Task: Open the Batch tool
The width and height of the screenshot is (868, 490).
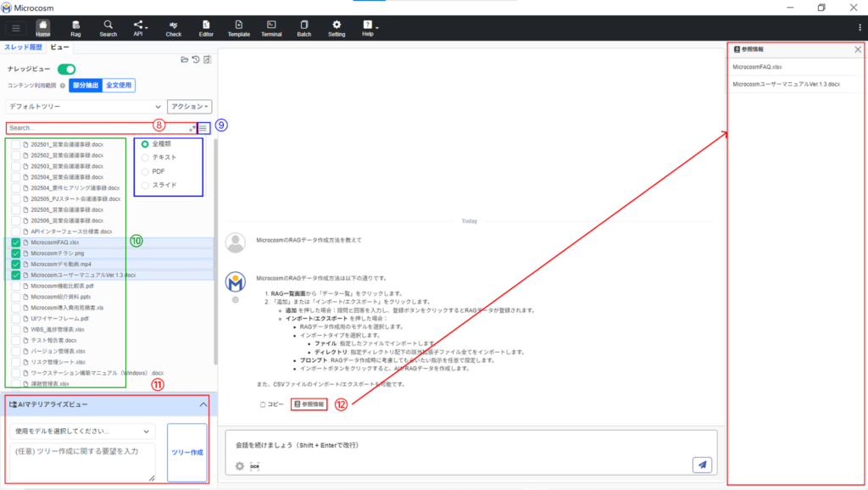Action: coord(304,28)
